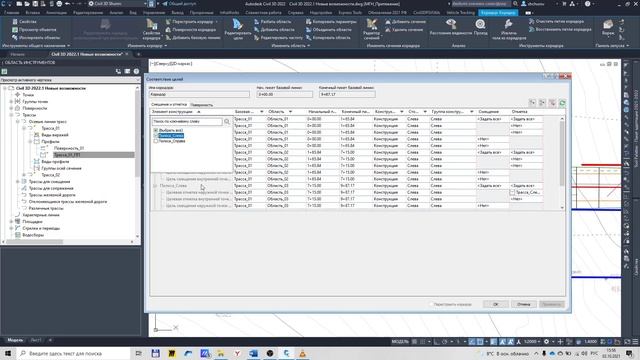
Task: Click Разбить область command
Action: coord(272,22)
